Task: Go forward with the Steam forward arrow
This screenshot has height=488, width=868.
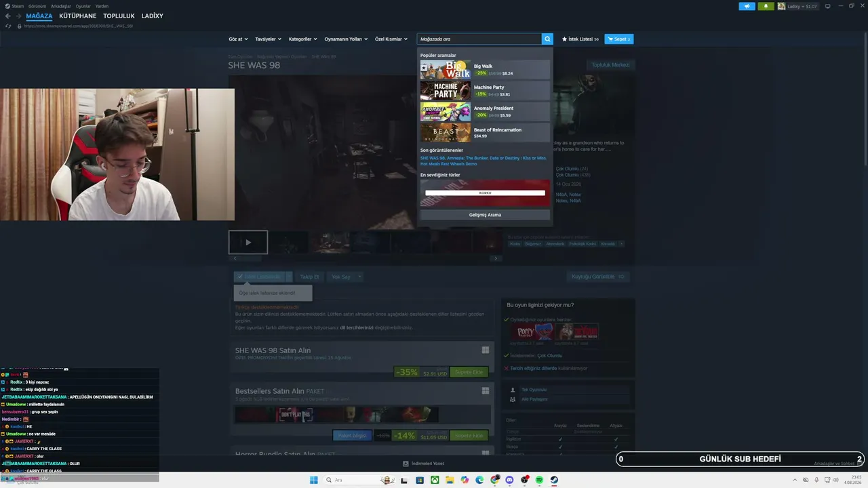Action: coord(19,16)
